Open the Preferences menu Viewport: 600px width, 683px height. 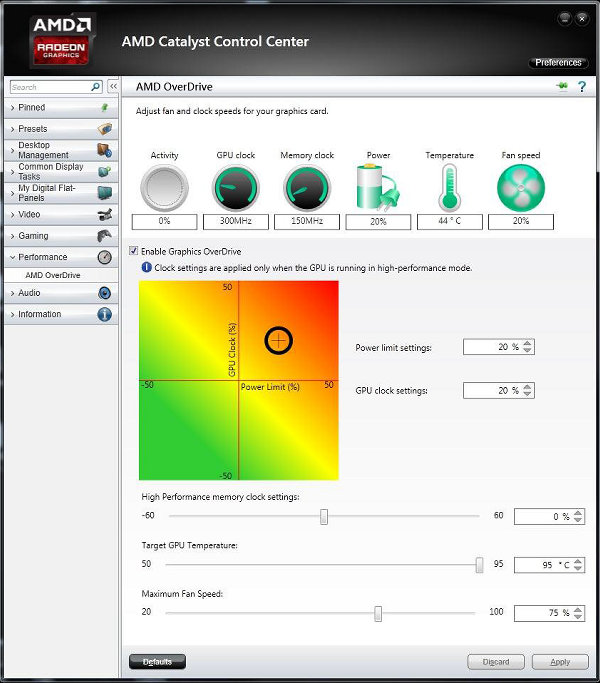pos(558,63)
